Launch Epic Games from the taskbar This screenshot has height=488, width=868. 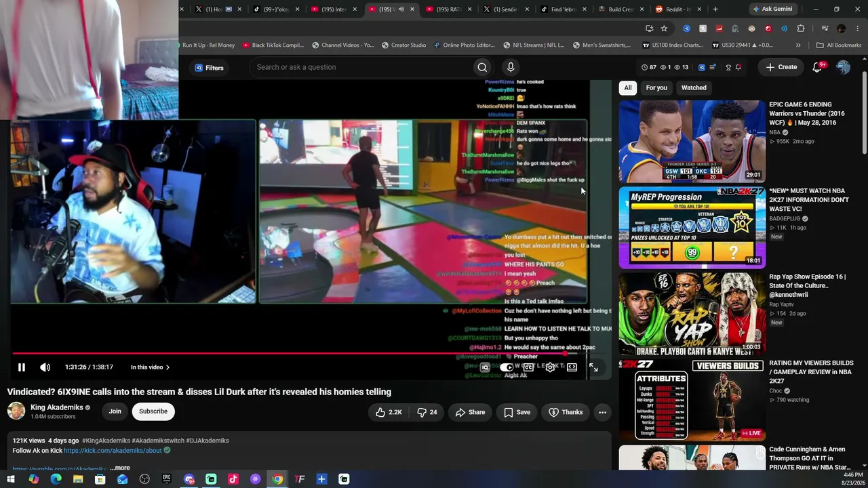(167, 479)
